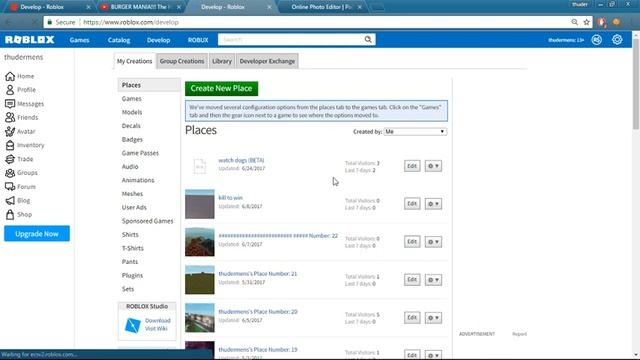Open gear dropdown for Place Number: 22

click(433, 242)
